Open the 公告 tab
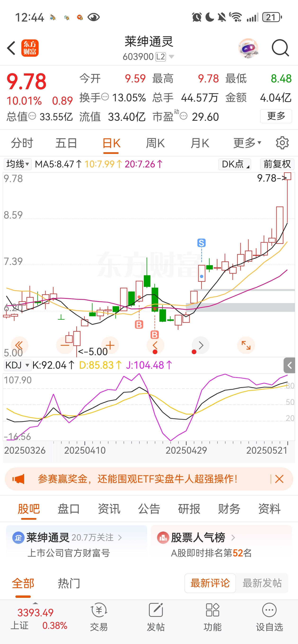 coord(149,509)
